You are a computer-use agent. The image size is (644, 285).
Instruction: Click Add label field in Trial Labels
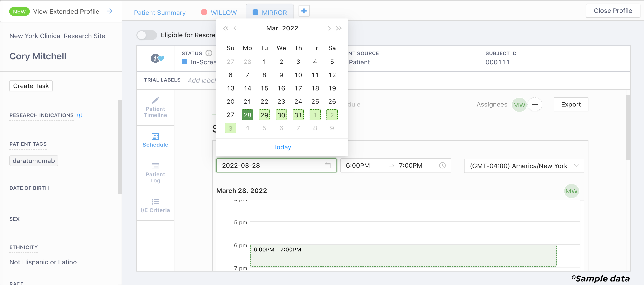tap(202, 80)
